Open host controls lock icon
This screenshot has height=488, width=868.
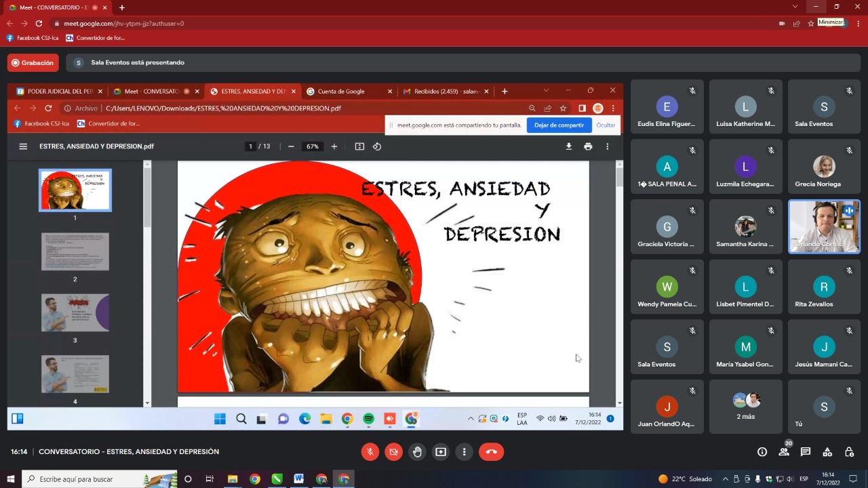click(849, 452)
